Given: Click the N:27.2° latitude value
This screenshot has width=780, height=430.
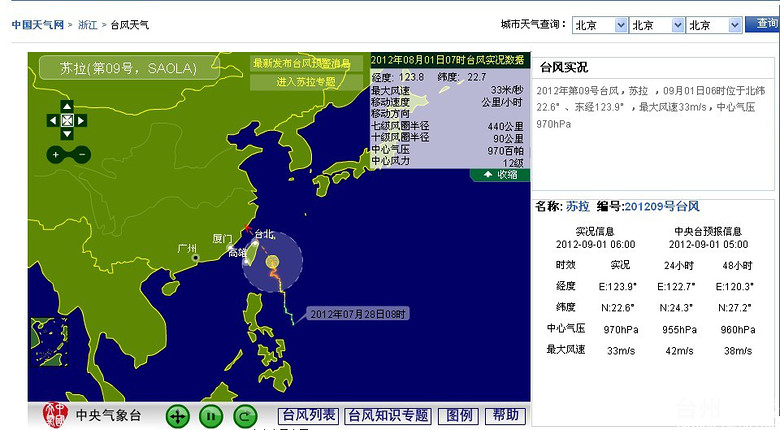Looking at the screenshot, I should [734, 308].
